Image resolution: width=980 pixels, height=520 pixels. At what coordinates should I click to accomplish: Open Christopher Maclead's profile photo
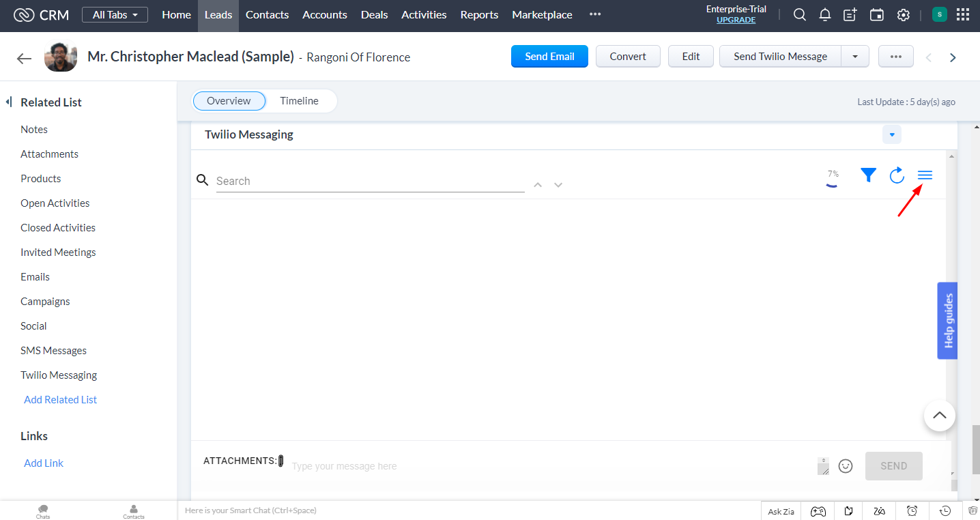[61, 57]
